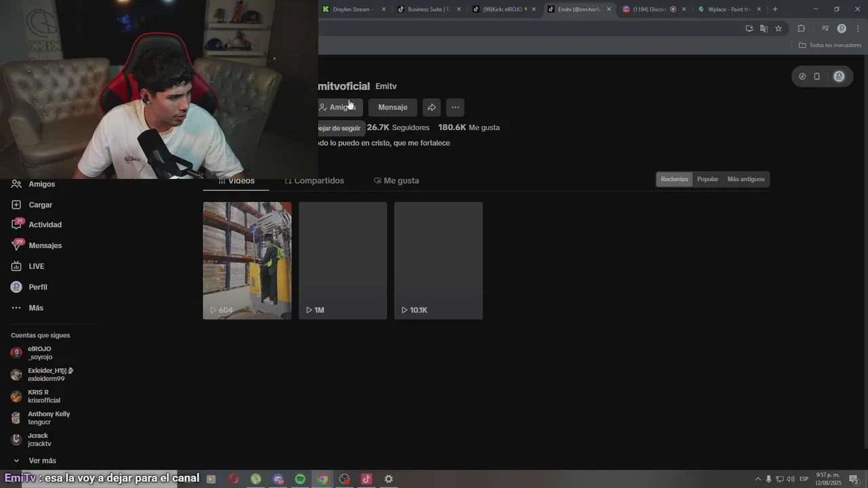Click the volume icon in system tray
This screenshot has width=868, height=488.
coord(791,479)
